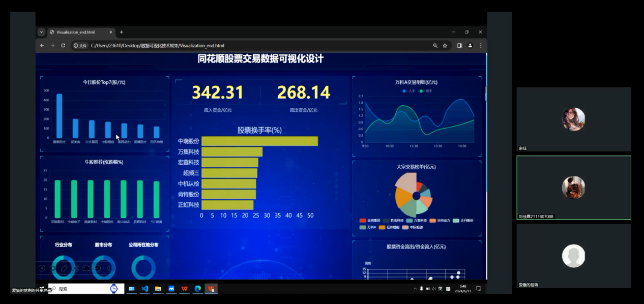Image resolution: width=644 pixels, height=304 pixels.
Task: Reload the Visualization_end.html page
Action: 63,45
